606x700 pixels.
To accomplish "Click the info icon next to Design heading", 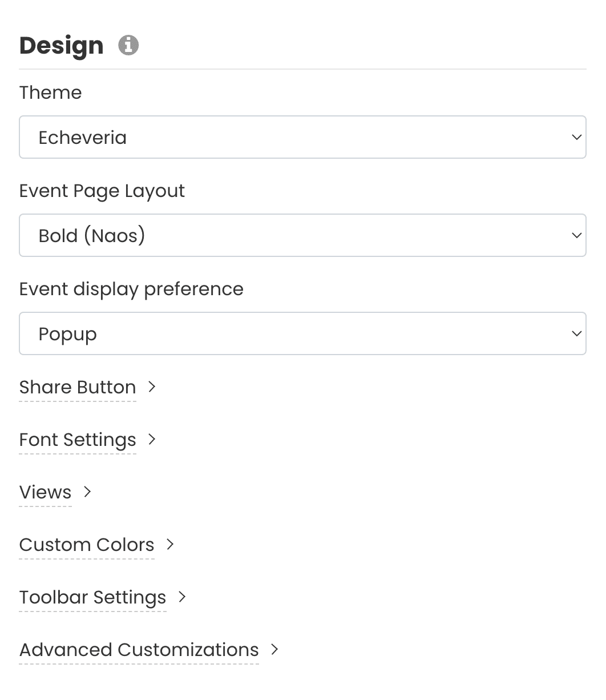I will coord(128,45).
